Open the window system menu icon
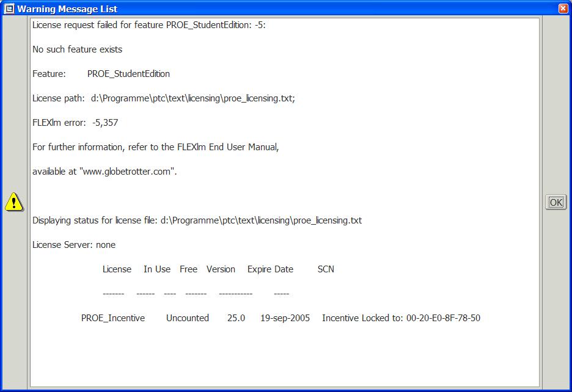Image resolution: width=572 pixels, height=392 pixels. pyautogui.click(x=9, y=9)
